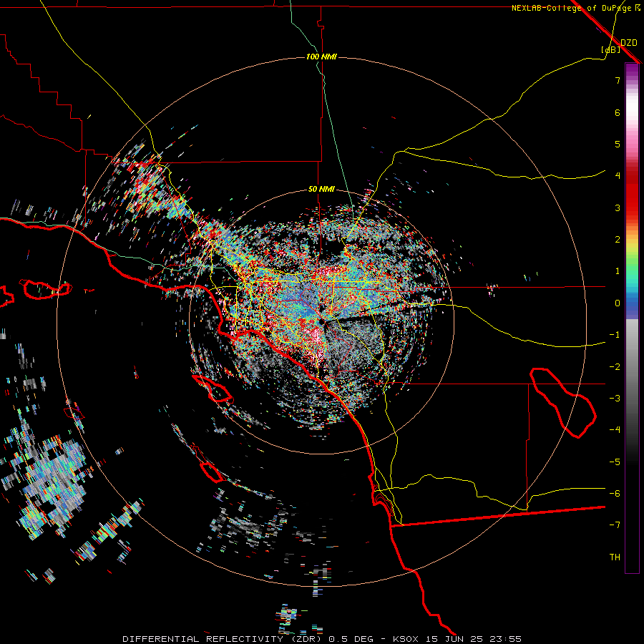Click the -4 value on color scale

coord(615,430)
